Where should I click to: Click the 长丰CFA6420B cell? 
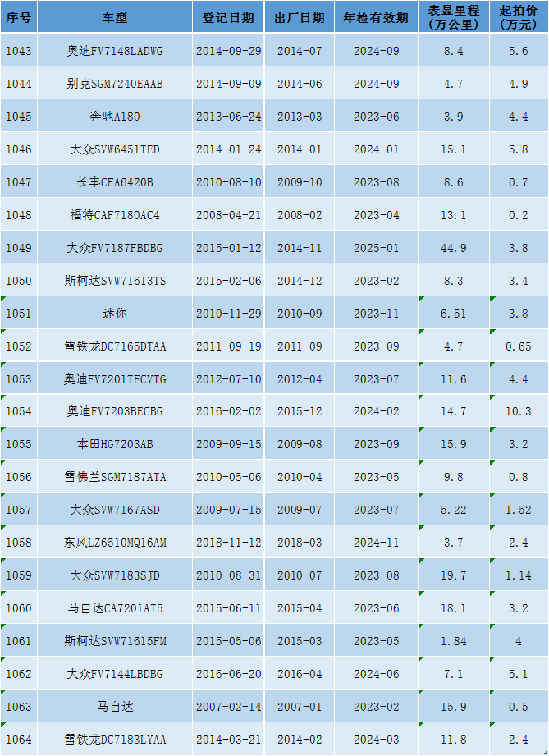115,181
